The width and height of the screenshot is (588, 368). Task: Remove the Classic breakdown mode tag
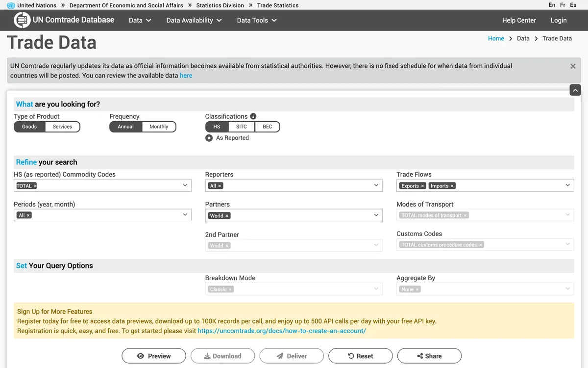click(230, 289)
